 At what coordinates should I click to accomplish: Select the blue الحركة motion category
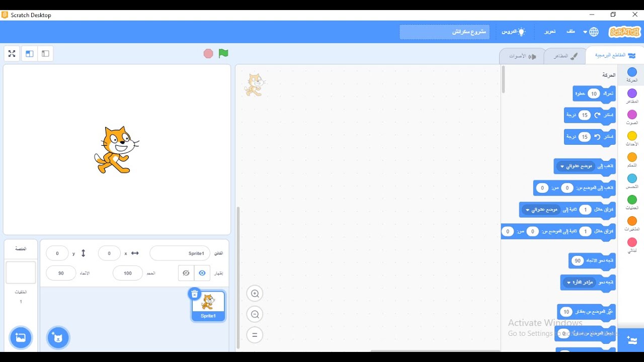click(x=632, y=75)
